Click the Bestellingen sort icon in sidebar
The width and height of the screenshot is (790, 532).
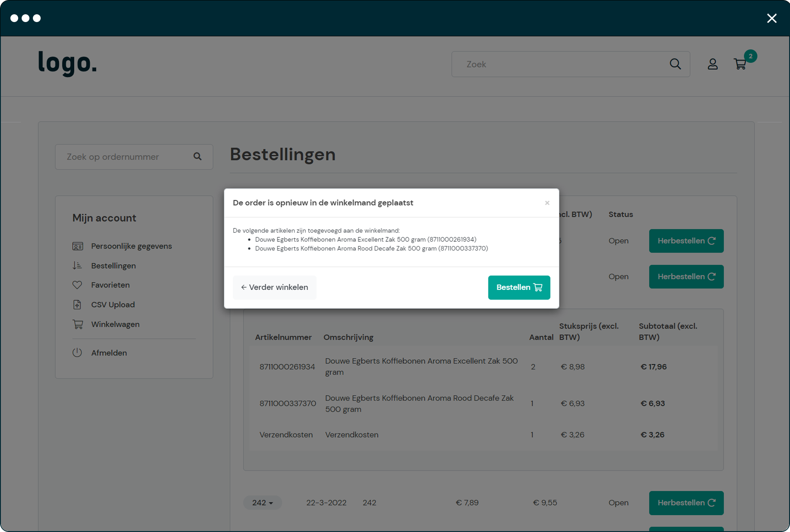(x=77, y=266)
